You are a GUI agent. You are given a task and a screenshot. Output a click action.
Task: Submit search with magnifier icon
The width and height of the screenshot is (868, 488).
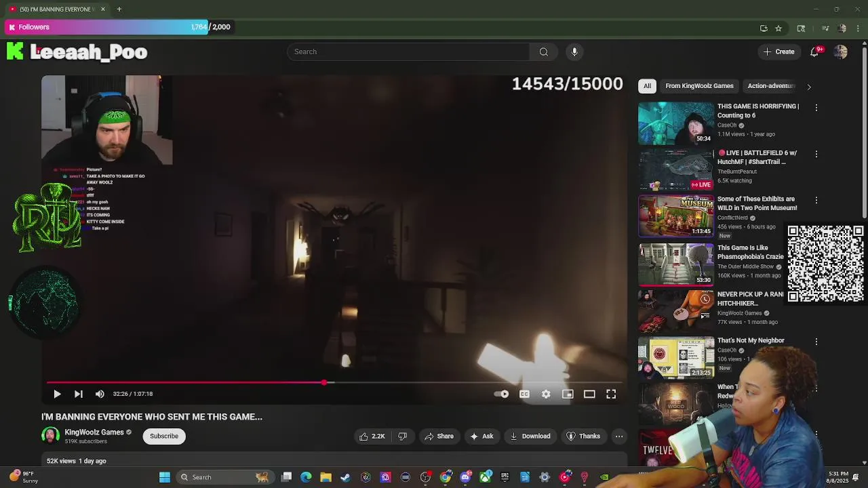pyautogui.click(x=543, y=52)
